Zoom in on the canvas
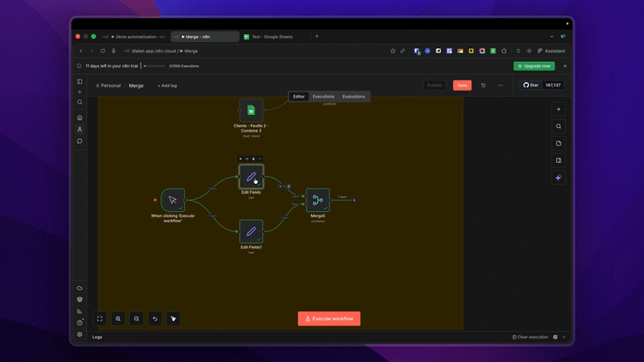644x362 pixels. (118, 318)
